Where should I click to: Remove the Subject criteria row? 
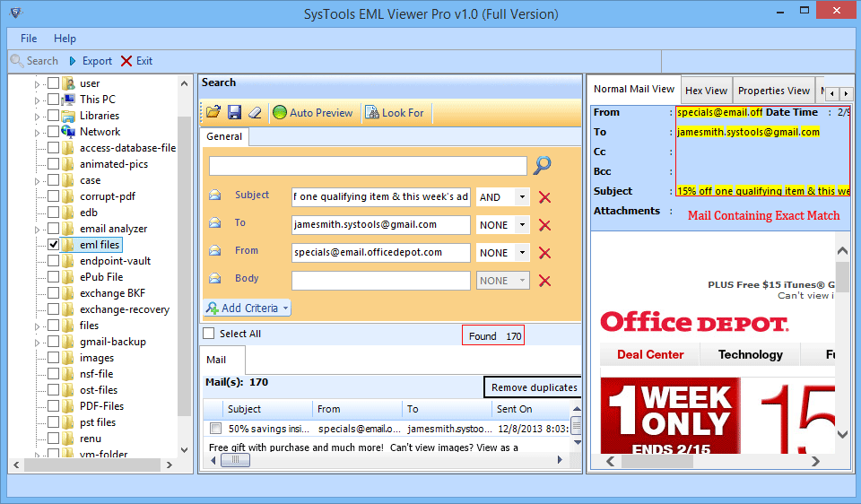[544, 197]
